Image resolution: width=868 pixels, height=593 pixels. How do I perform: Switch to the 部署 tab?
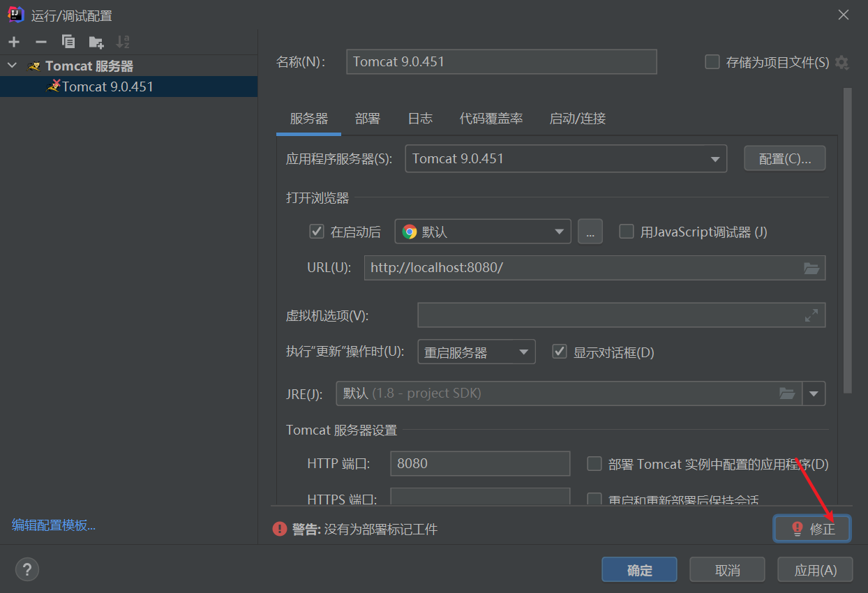[368, 119]
